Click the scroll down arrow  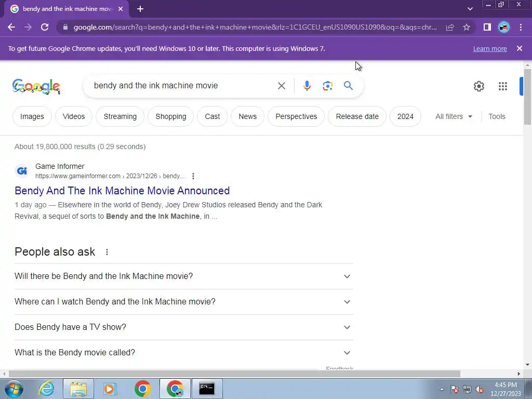(x=527, y=365)
